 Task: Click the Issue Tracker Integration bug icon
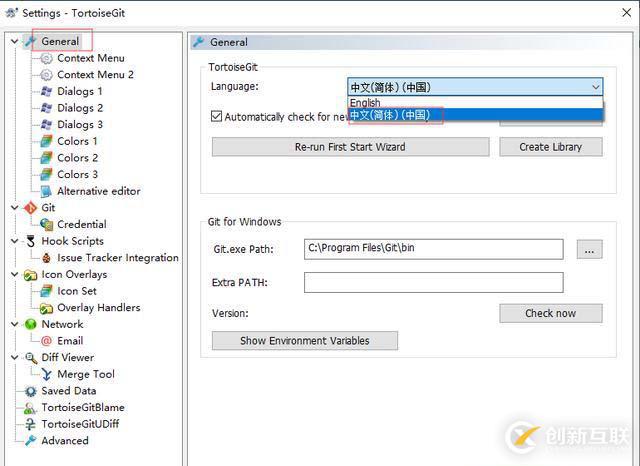coord(47,258)
